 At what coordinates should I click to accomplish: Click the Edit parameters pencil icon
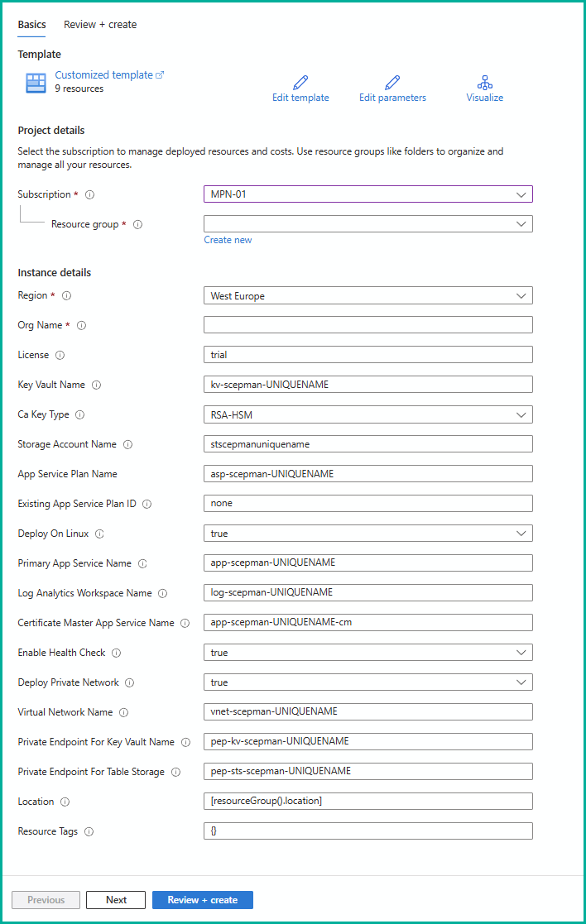392,83
